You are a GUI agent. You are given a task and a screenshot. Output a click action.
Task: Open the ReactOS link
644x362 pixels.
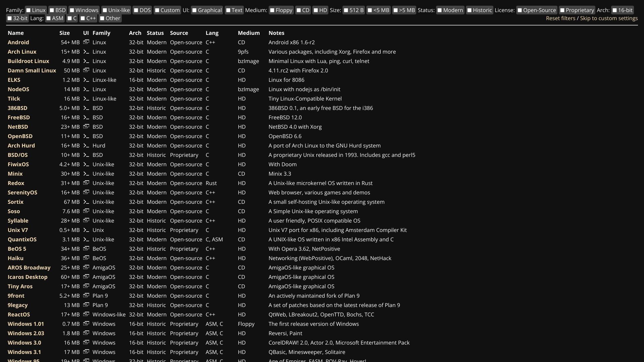[19, 314]
